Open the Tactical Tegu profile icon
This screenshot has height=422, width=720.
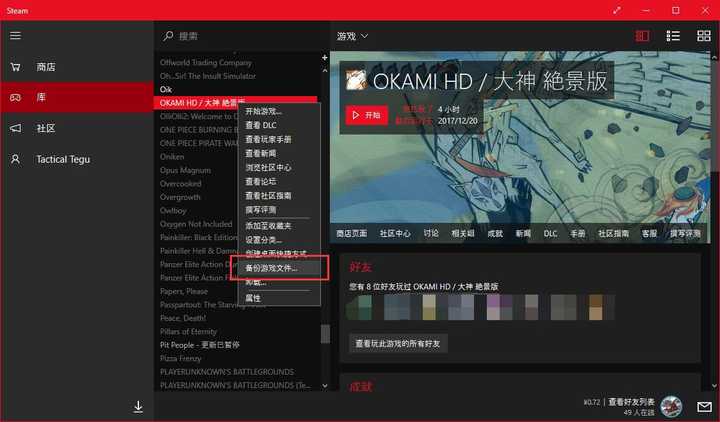coord(15,159)
